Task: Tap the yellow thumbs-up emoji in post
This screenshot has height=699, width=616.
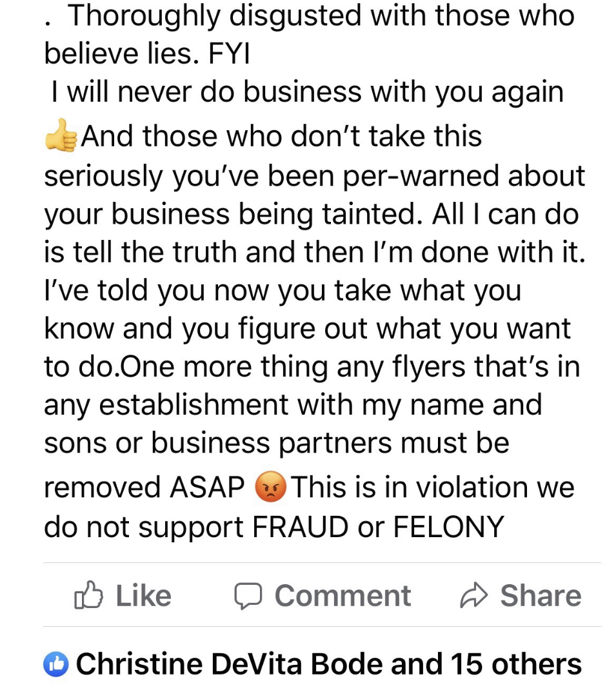Action: (61, 136)
